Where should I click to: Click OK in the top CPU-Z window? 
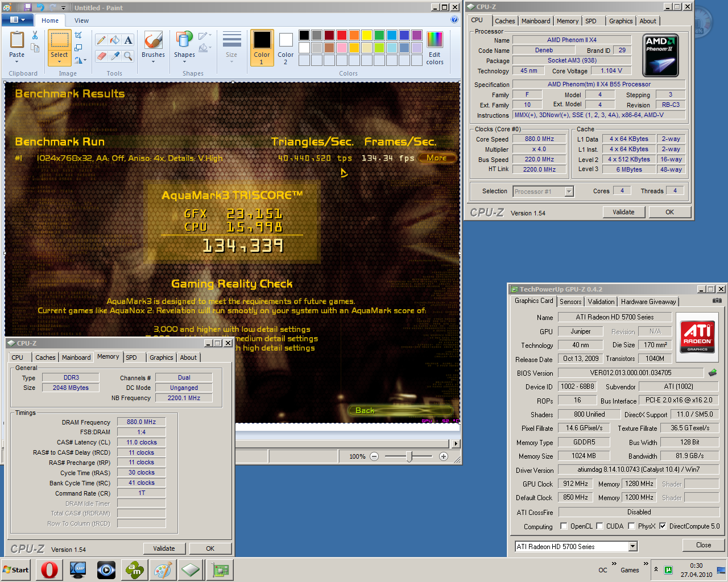point(669,212)
